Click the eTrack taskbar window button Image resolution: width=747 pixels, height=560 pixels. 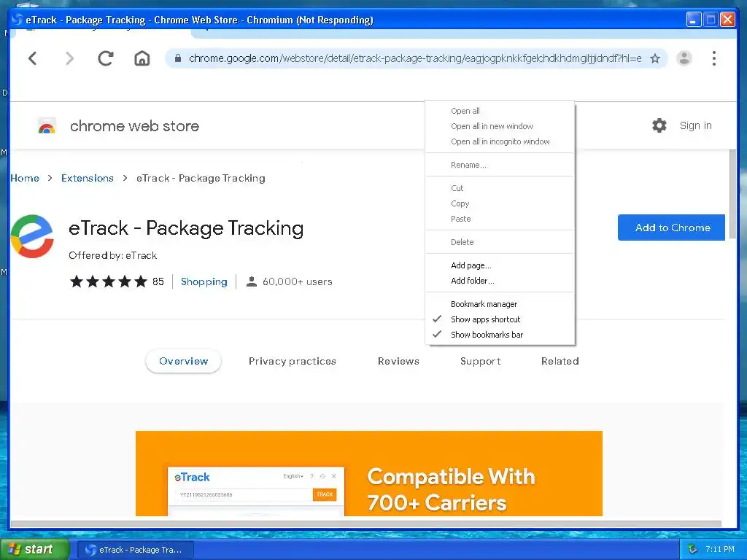(x=135, y=550)
